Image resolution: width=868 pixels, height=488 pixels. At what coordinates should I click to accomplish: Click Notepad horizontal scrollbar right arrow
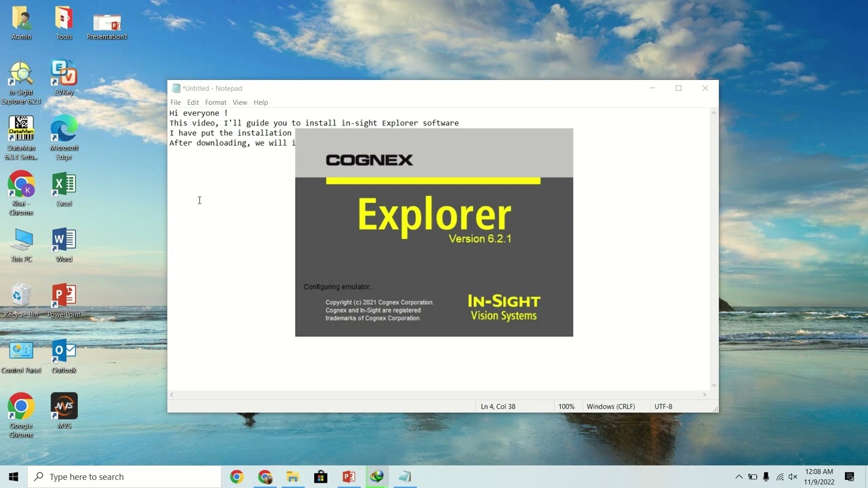tap(704, 394)
